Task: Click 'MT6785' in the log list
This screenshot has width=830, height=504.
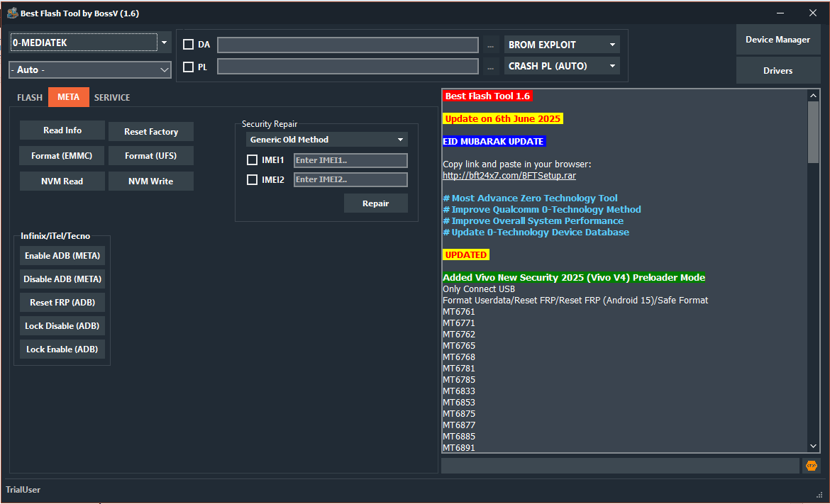Action: [x=459, y=380]
